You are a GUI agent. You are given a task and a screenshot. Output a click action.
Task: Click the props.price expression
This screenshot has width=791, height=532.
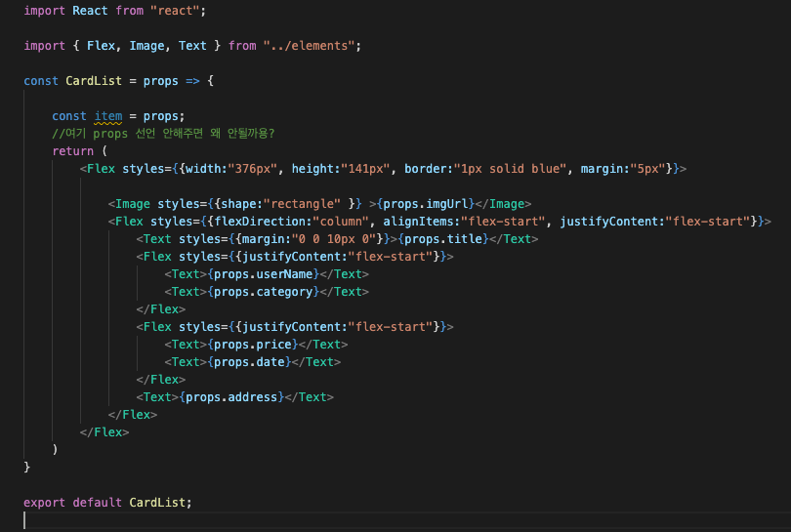253,345
